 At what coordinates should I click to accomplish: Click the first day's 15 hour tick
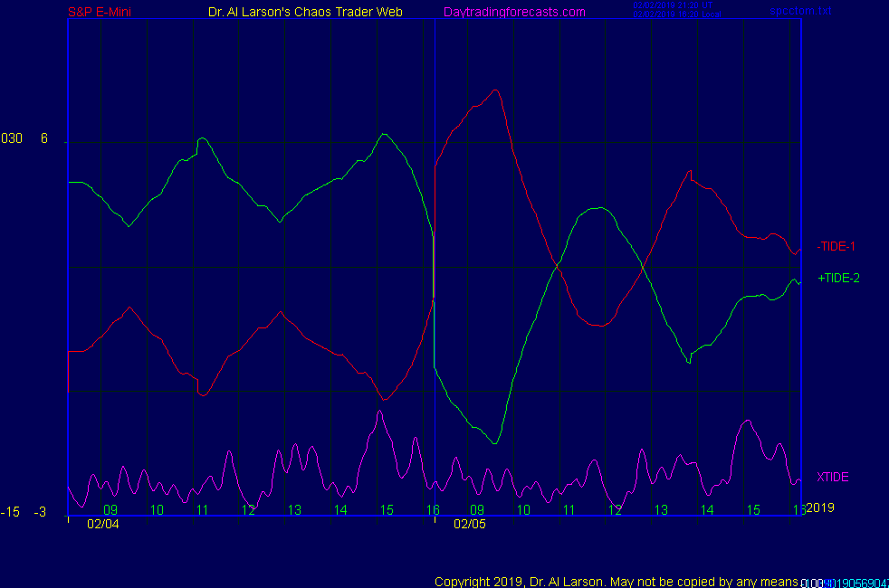pyautogui.click(x=387, y=510)
